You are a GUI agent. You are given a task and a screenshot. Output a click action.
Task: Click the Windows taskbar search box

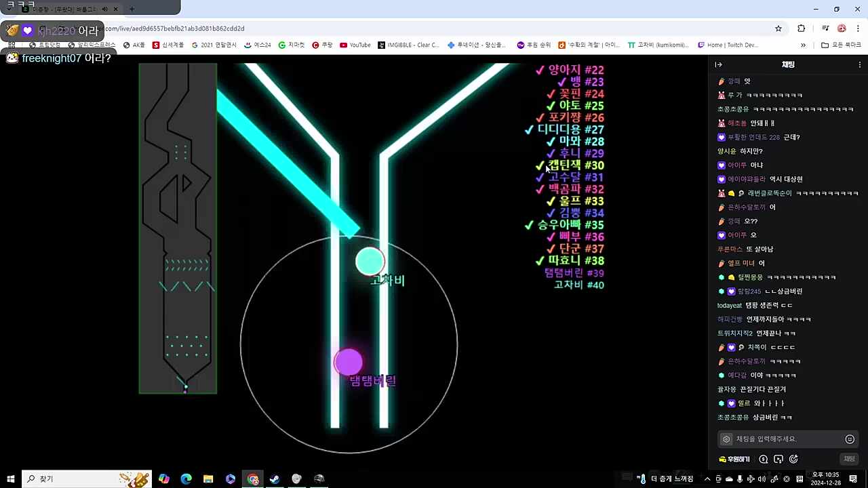click(x=86, y=479)
